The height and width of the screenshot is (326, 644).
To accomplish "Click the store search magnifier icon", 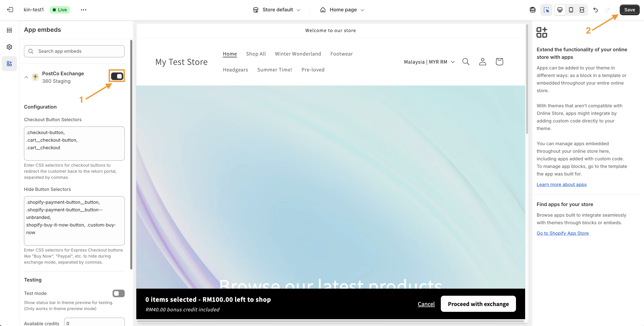I will tap(466, 62).
